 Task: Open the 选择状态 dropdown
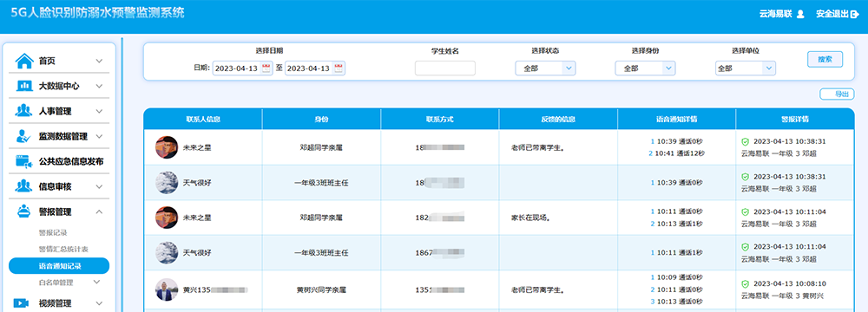pyautogui.click(x=545, y=68)
